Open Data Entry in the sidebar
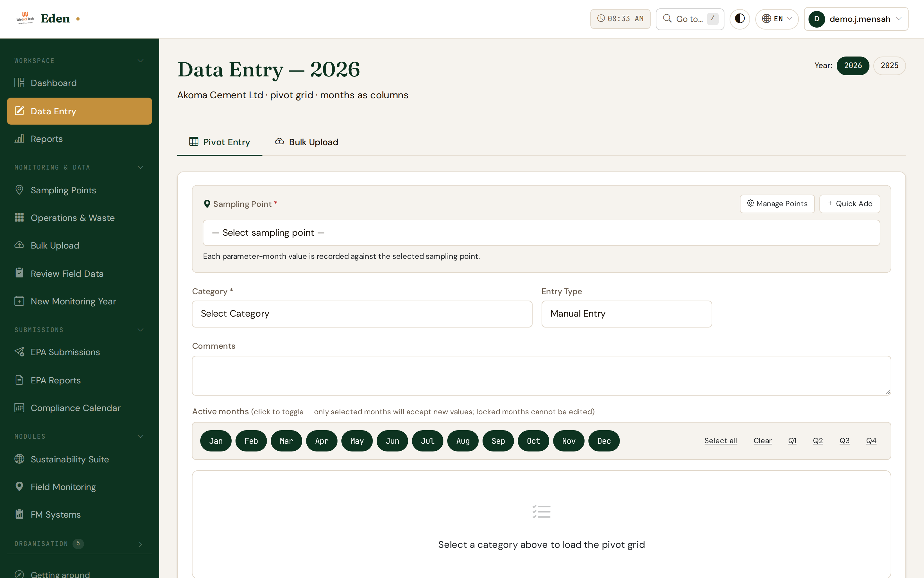 pos(80,111)
